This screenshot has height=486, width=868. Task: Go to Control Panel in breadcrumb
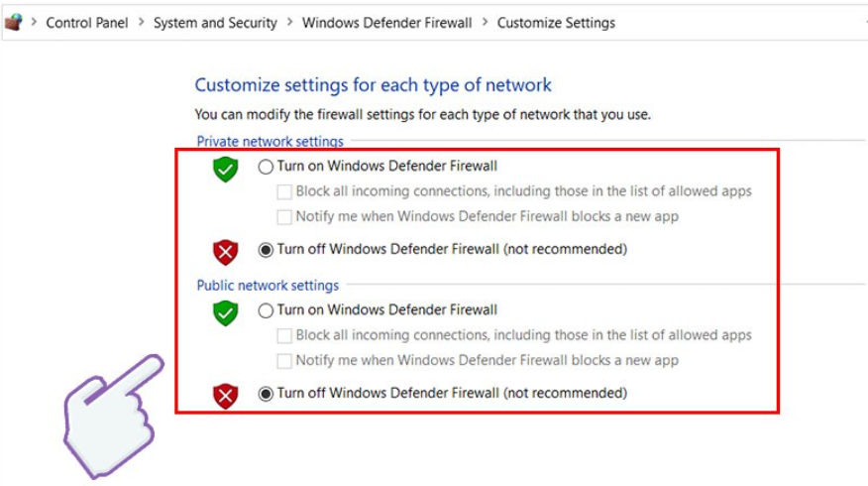(87, 23)
